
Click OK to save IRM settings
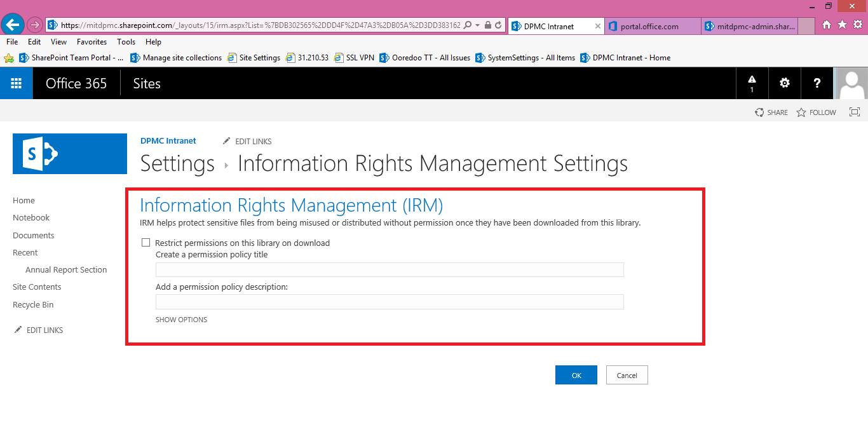click(x=576, y=375)
